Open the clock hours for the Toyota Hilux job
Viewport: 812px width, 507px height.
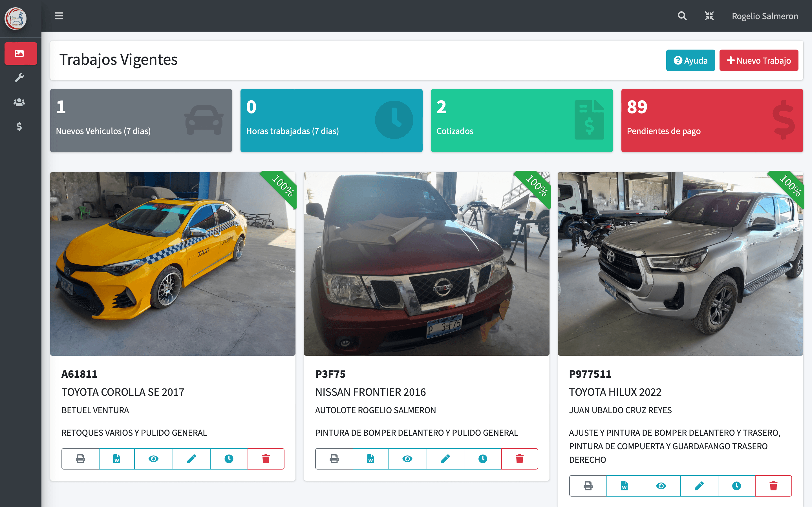(x=736, y=486)
